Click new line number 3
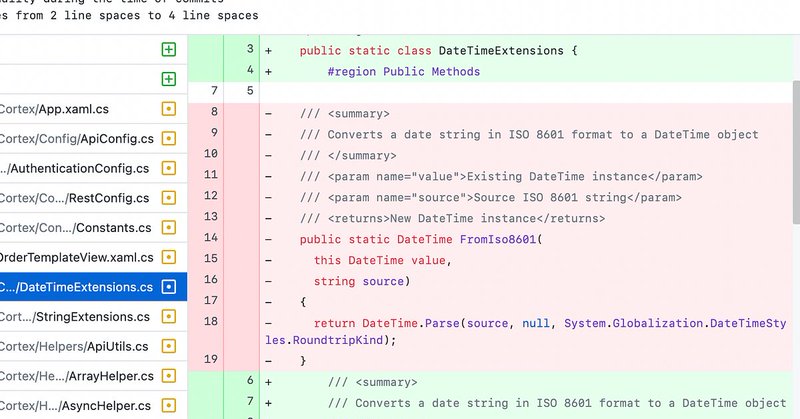This screenshot has height=419, width=800. [250, 48]
